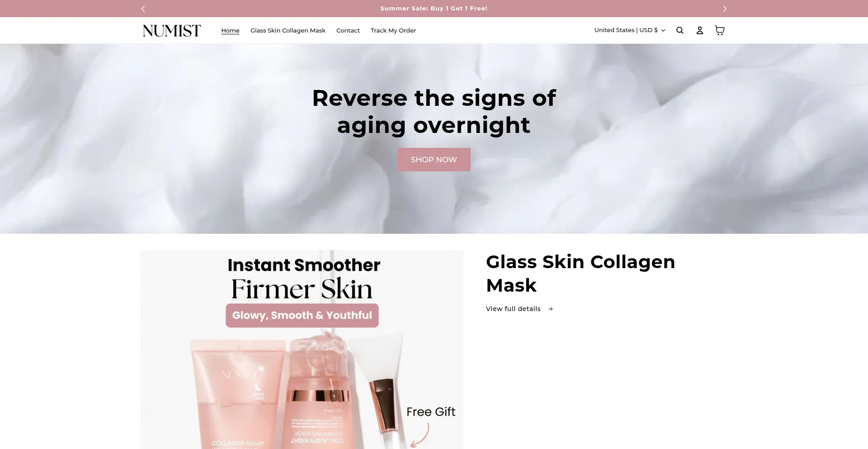Click the NUMIST logo
The height and width of the screenshot is (449, 868).
[x=171, y=30]
